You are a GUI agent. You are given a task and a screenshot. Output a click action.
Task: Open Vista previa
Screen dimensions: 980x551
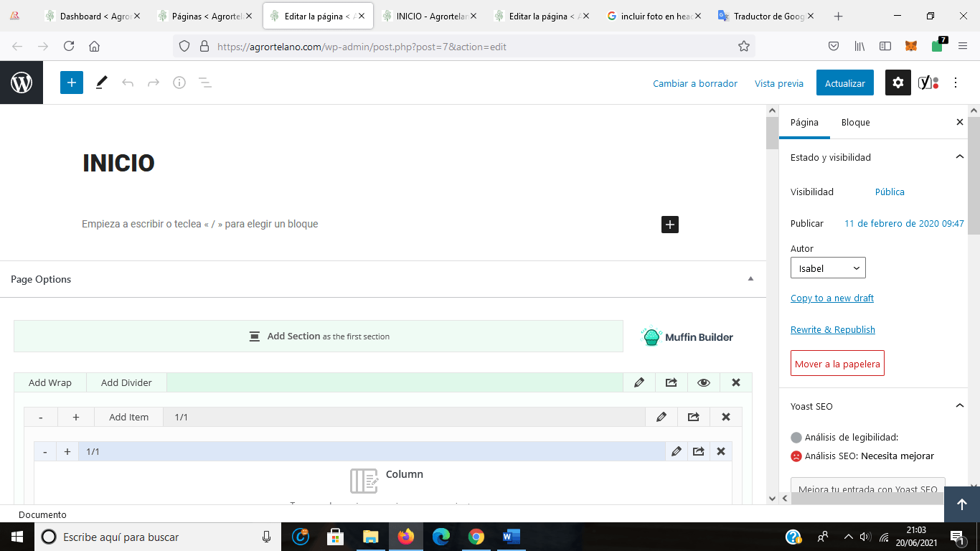click(779, 83)
